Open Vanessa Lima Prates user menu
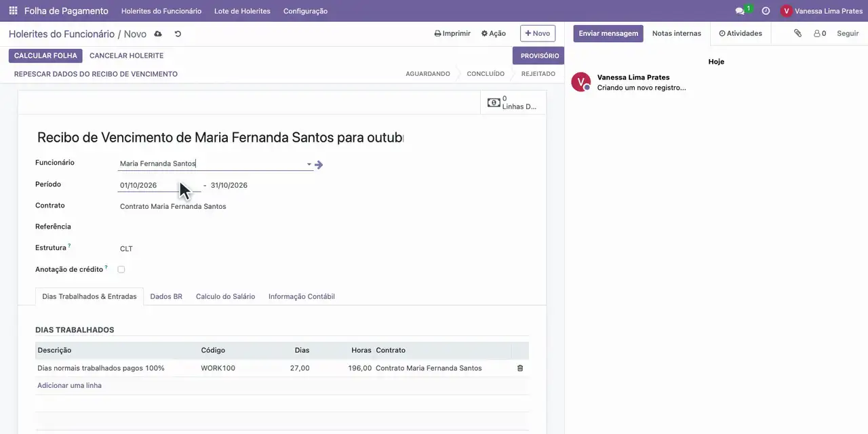Screen dimensions: 868x434 tap(822, 11)
